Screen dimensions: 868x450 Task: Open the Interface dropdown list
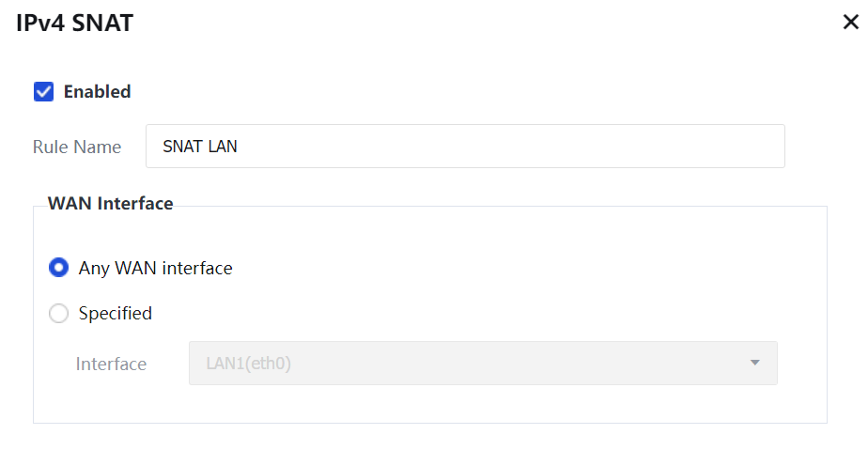483,364
